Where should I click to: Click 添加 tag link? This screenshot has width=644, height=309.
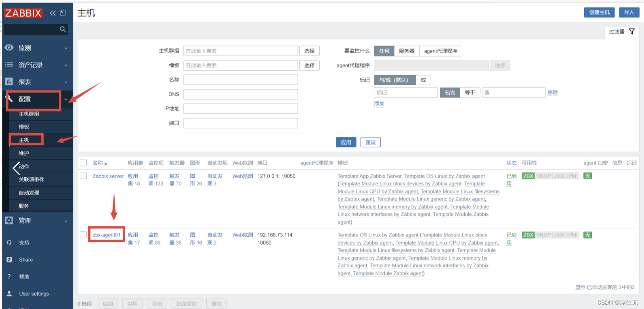(379, 103)
